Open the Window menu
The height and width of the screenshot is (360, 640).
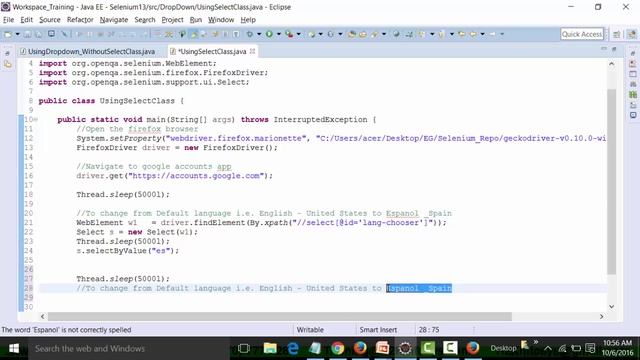pos(221,20)
